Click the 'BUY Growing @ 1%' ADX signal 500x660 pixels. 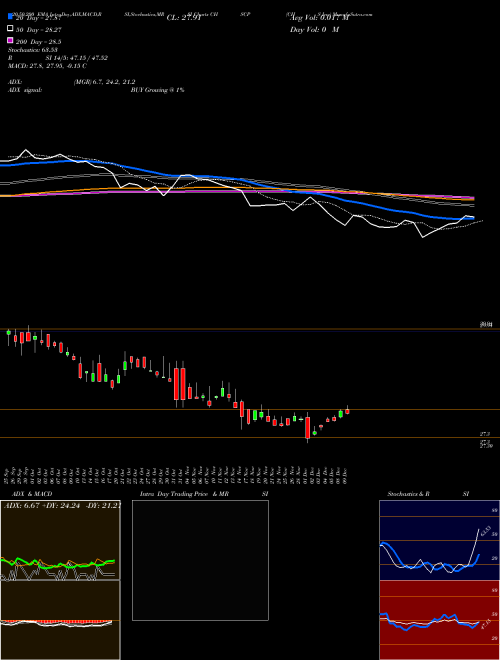157,90
